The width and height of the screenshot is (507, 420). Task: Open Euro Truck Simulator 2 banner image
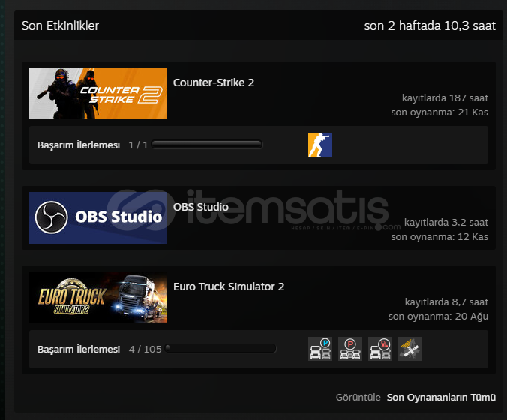pos(98,297)
